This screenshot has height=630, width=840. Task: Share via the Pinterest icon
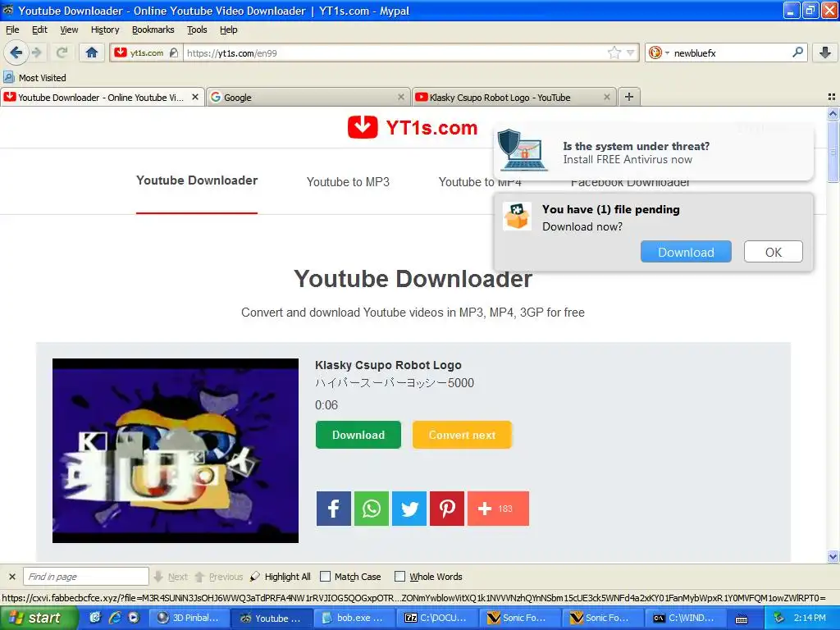click(447, 509)
